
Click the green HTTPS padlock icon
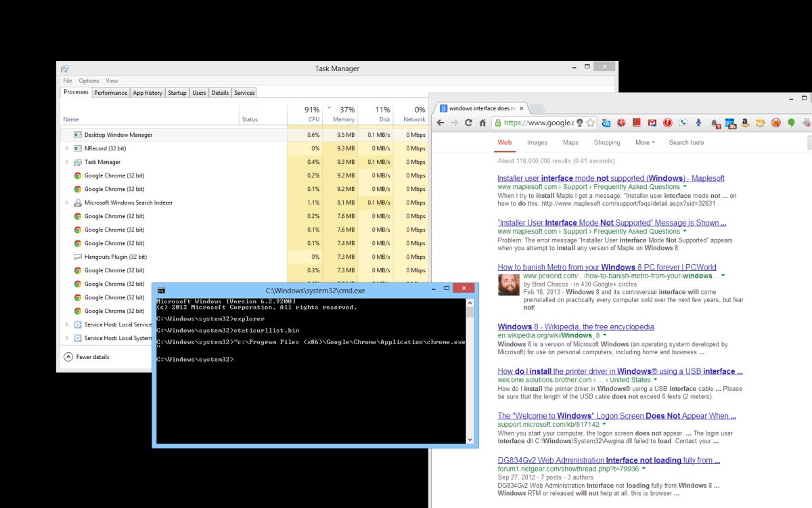(498, 123)
